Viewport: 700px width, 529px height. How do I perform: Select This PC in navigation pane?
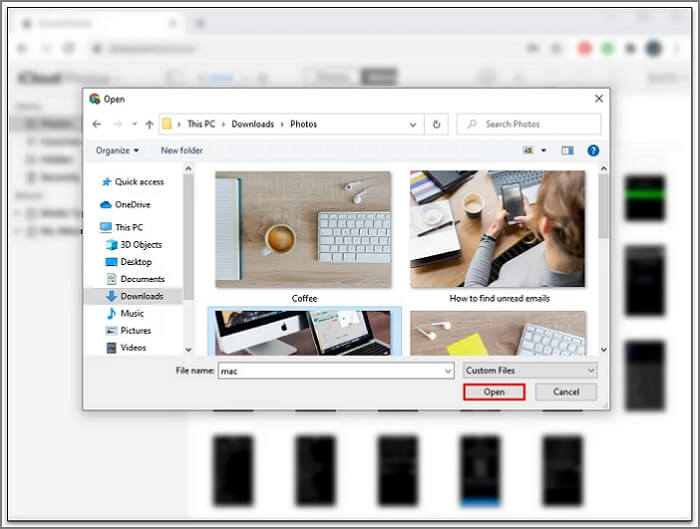coord(129,227)
